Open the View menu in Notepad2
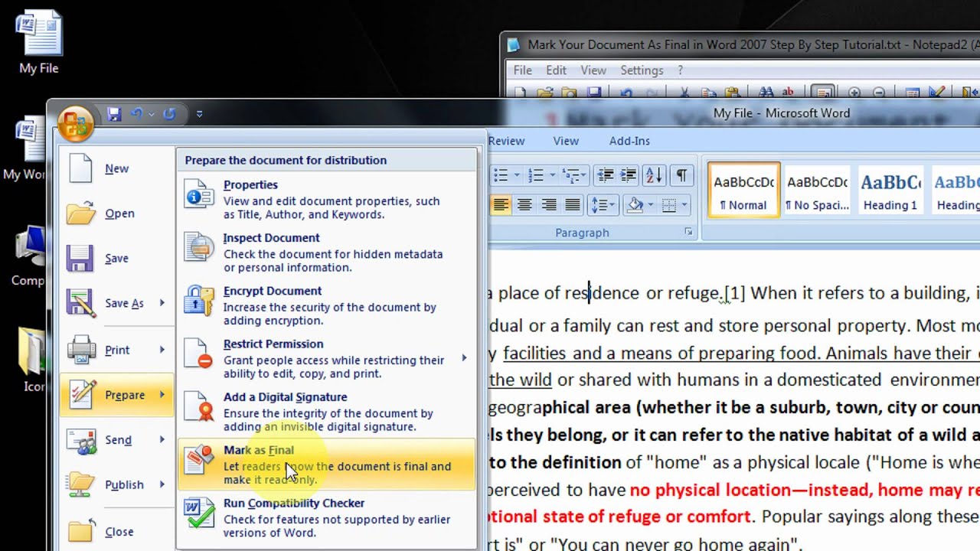Screen dimensions: 980x551 tap(593, 70)
